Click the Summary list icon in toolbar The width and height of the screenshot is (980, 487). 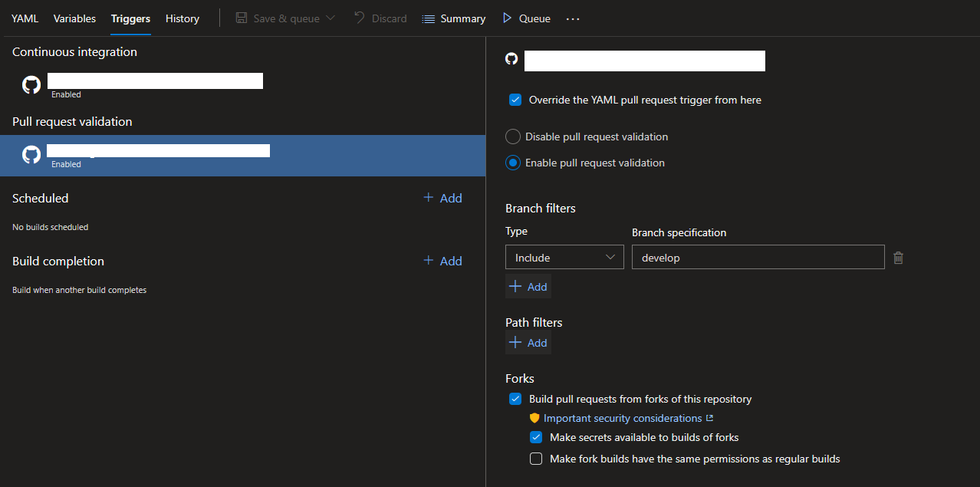429,18
